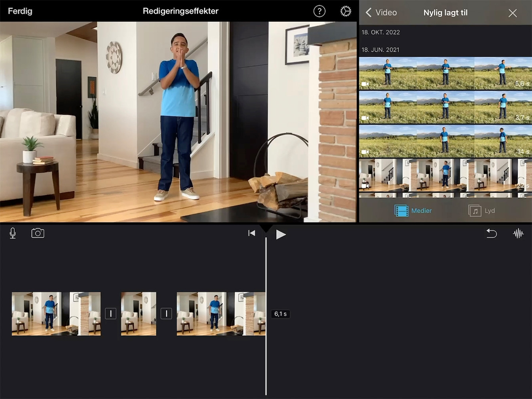Undo the last edit

(x=491, y=233)
